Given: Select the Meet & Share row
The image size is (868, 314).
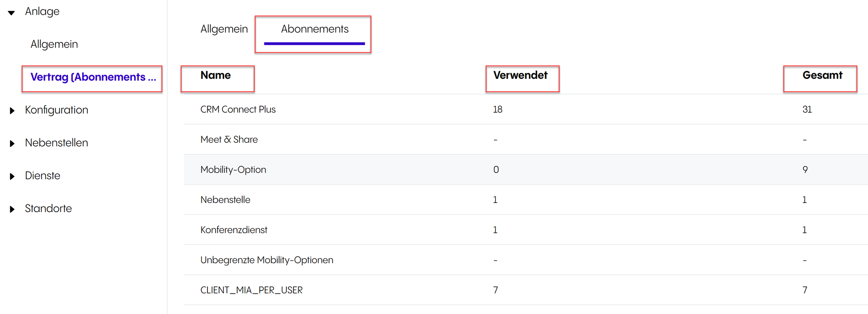Looking at the screenshot, I should [x=229, y=140].
